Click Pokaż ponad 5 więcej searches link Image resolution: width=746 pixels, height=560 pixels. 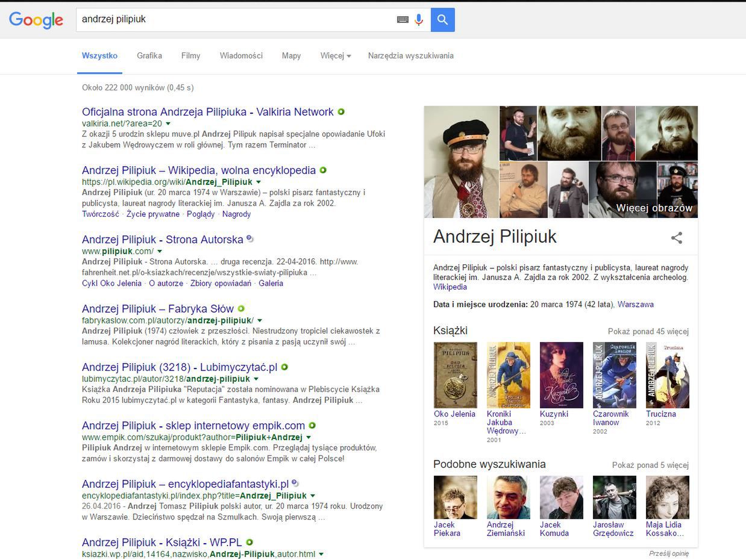pos(650,465)
